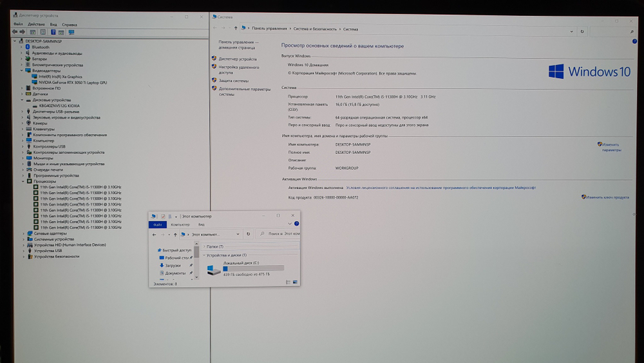Expand the Контроллеры USB category
644x363 pixels.
23,146
